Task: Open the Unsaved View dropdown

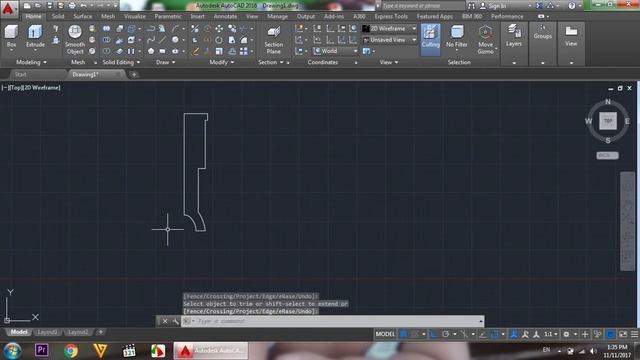Action: point(390,40)
